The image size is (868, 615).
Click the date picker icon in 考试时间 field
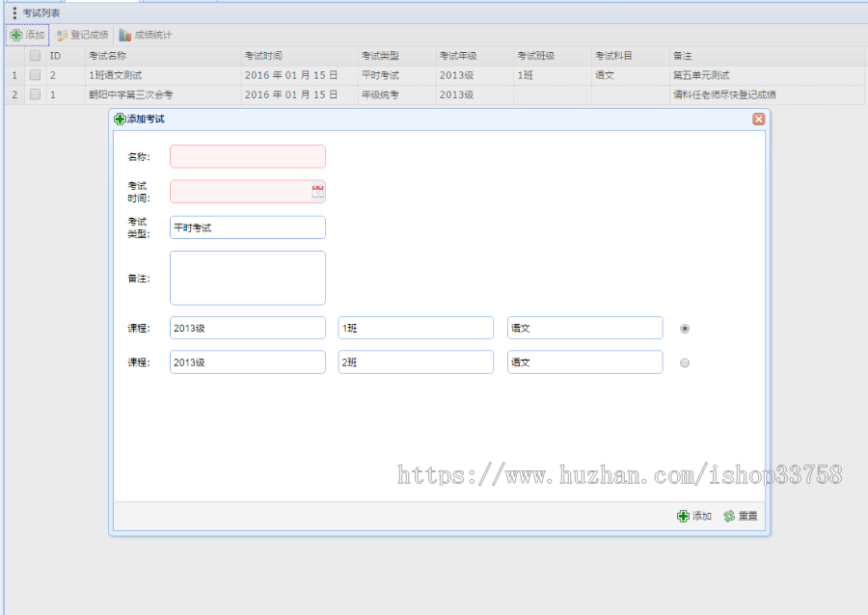pos(318,192)
